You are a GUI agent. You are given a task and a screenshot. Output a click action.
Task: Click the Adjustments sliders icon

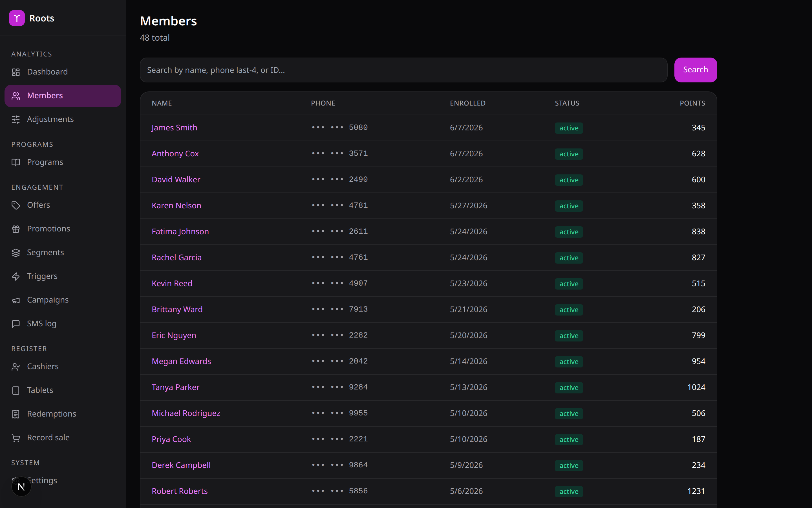[16, 119]
